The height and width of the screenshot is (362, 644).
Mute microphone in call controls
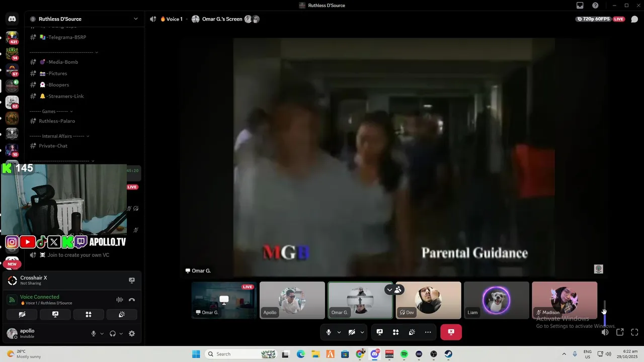(329, 332)
